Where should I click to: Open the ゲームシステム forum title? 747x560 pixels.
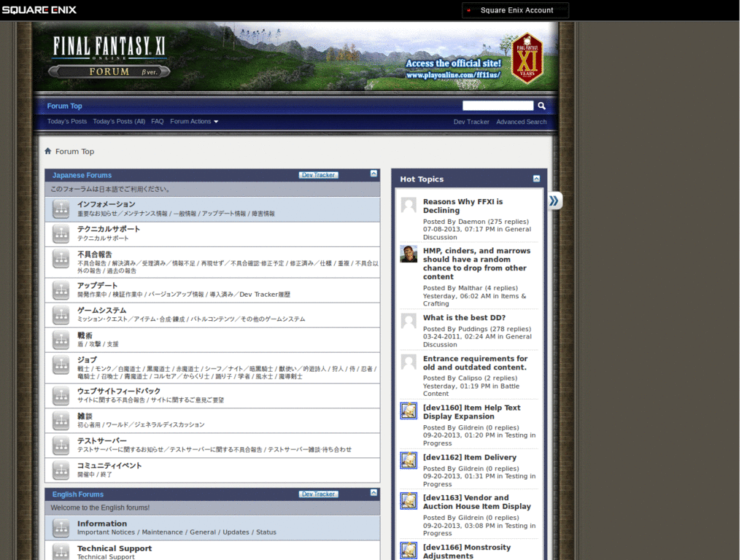tap(102, 311)
